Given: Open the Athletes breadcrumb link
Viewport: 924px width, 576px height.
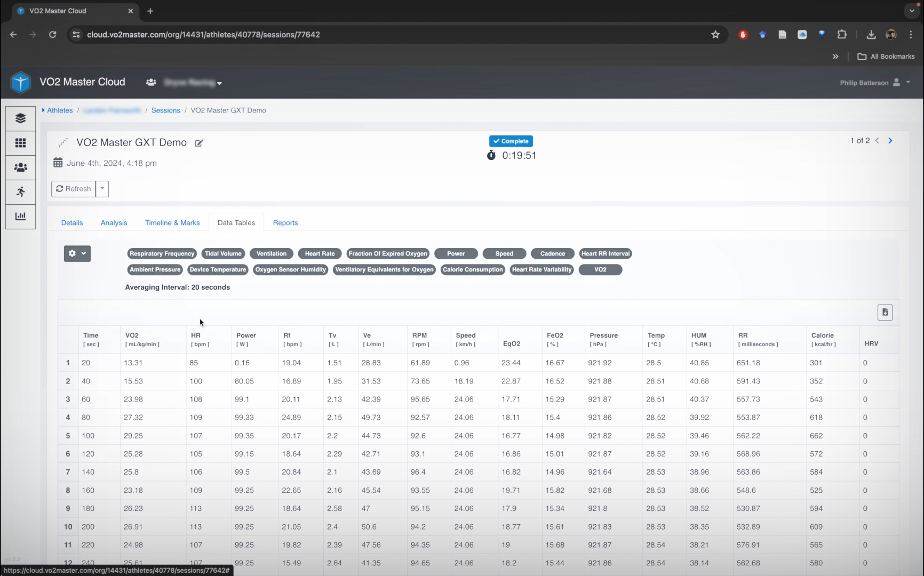Looking at the screenshot, I should (60, 110).
